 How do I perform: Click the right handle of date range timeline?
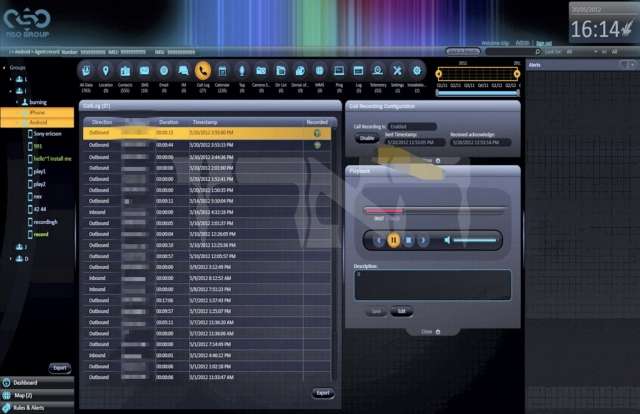[x=517, y=74]
